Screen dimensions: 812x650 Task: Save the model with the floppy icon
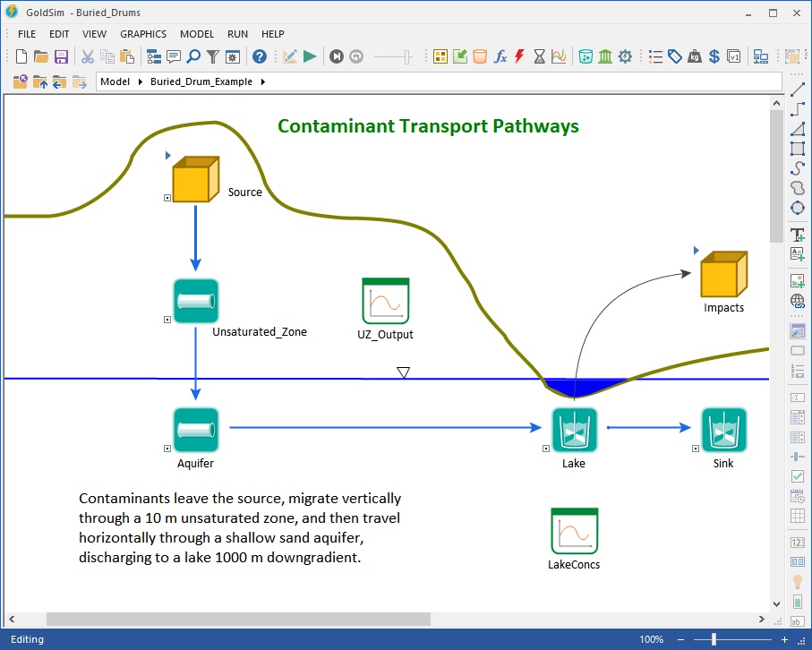click(x=61, y=56)
